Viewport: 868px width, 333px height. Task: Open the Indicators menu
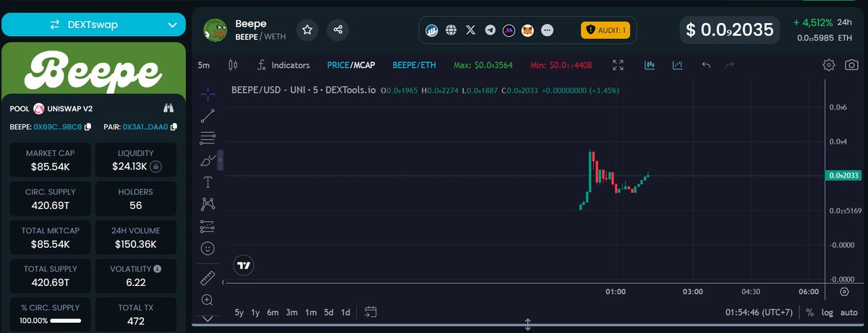click(x=283, y=65)
